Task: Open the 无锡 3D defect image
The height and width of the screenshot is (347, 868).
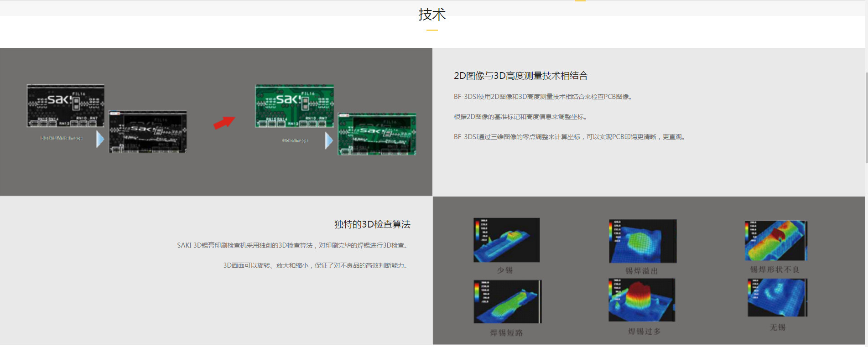Action: click(777, 298)
